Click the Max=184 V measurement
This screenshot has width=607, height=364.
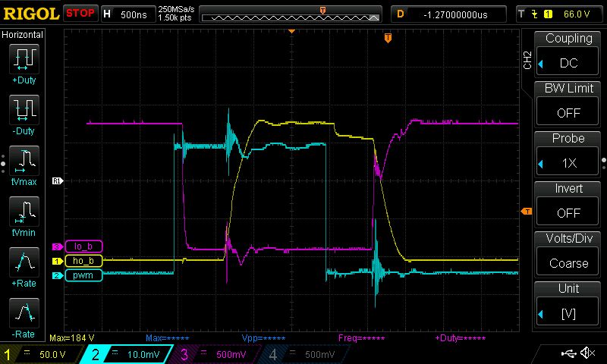click(71, 337)
